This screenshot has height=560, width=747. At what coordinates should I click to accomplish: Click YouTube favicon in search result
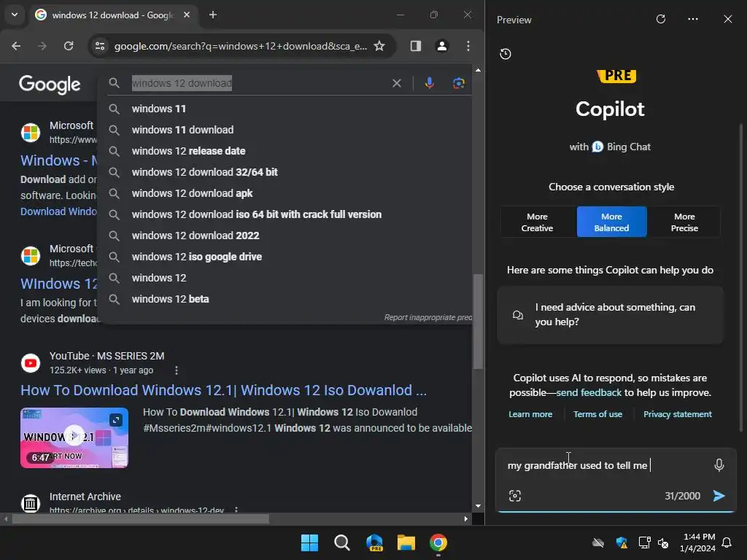31,363
